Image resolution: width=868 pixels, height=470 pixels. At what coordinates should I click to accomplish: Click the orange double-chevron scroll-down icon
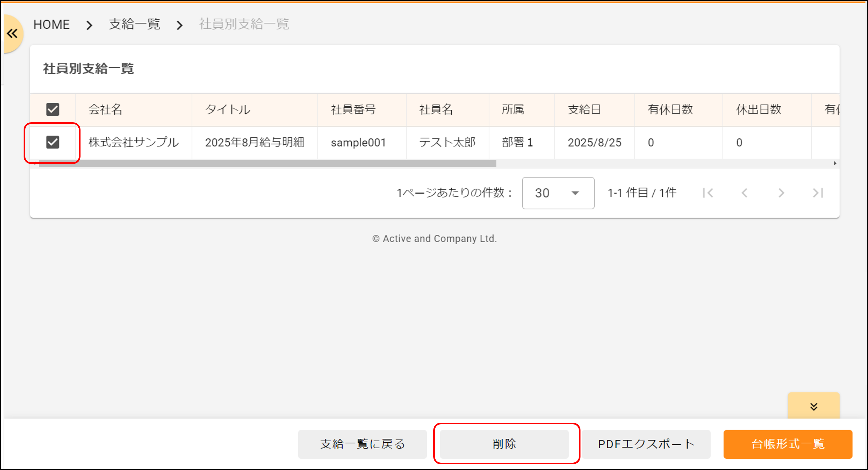[x=814, y=406]
